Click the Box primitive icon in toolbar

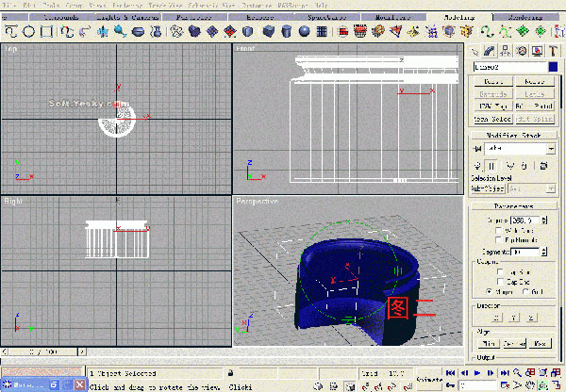(x=269, y=32)
